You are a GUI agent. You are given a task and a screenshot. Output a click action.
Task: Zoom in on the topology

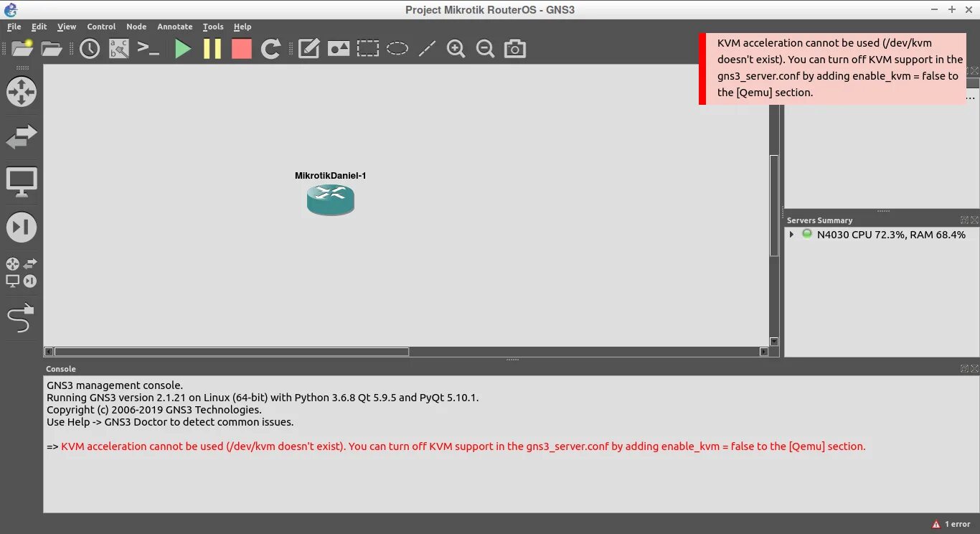(x=456, y=49)
